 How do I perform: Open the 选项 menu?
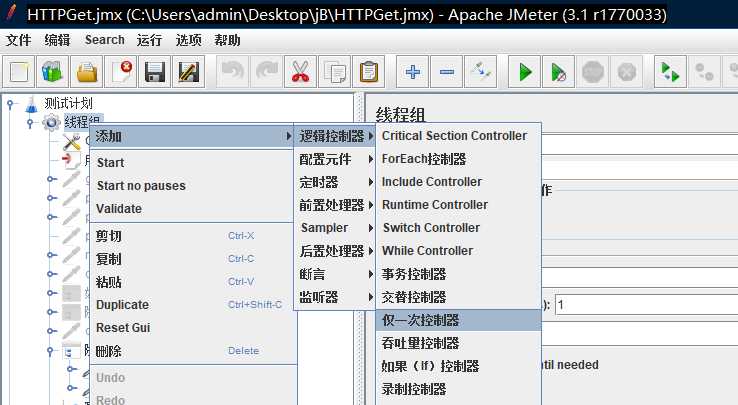(188, 40)
